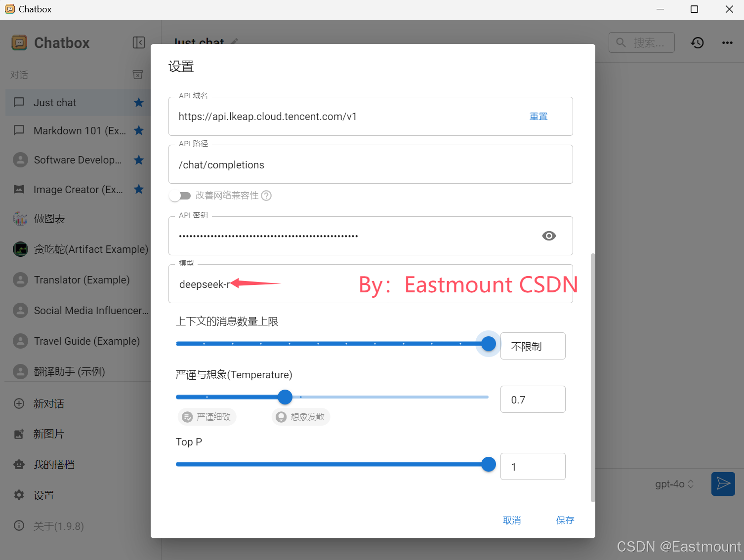Click the Travel Guide avatar icon

(x=20, y=341)
